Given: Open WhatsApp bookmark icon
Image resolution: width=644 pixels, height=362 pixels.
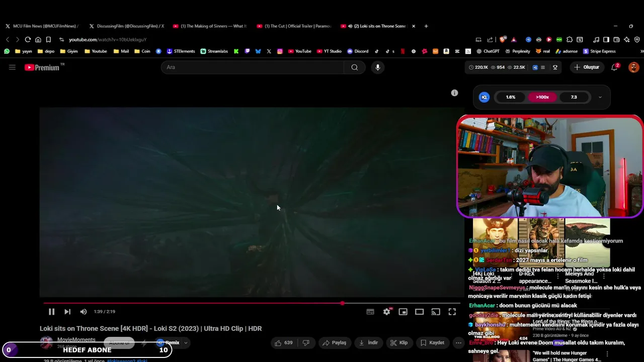Looking at the screenshot, I should click(7, 51).
